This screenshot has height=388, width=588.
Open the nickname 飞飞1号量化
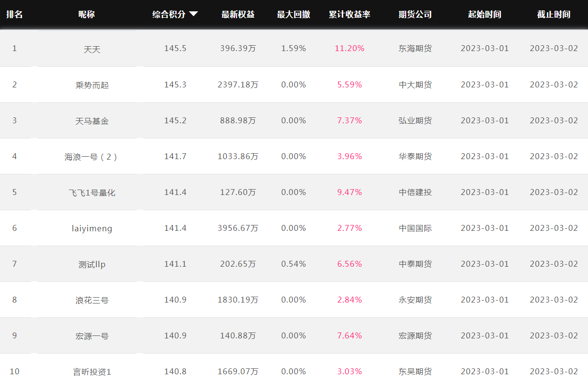pos(92,193)
